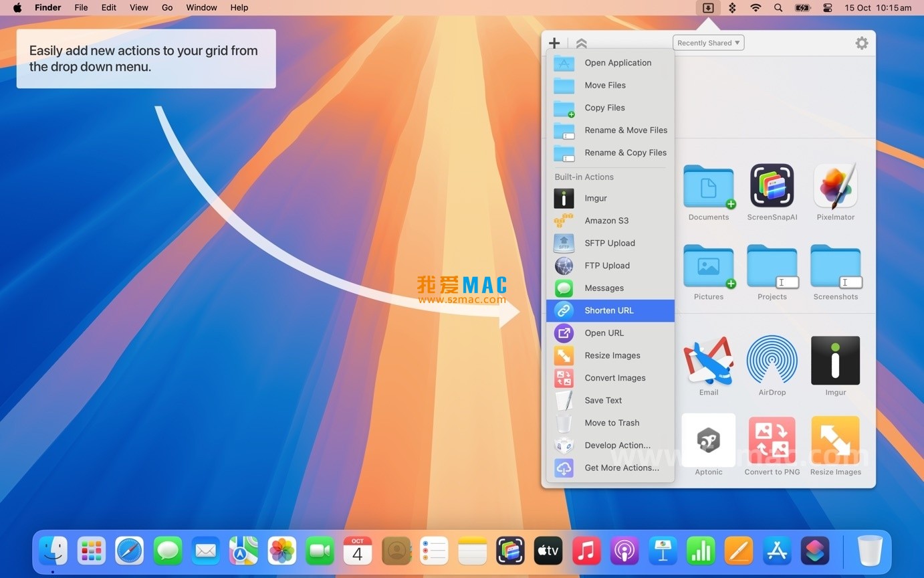Open the Recently Shared dropdown
Screen dimensions: 924x578
708,42
